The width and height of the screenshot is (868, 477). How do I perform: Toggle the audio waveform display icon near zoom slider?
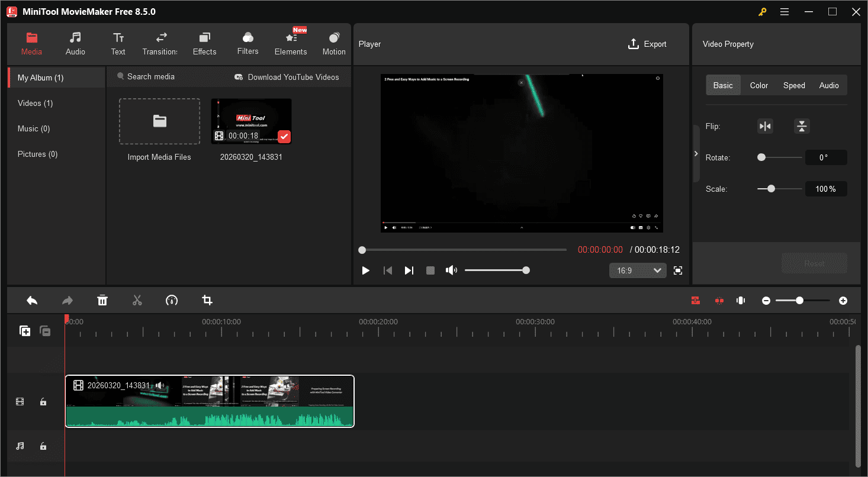click(x=740, y=300)
